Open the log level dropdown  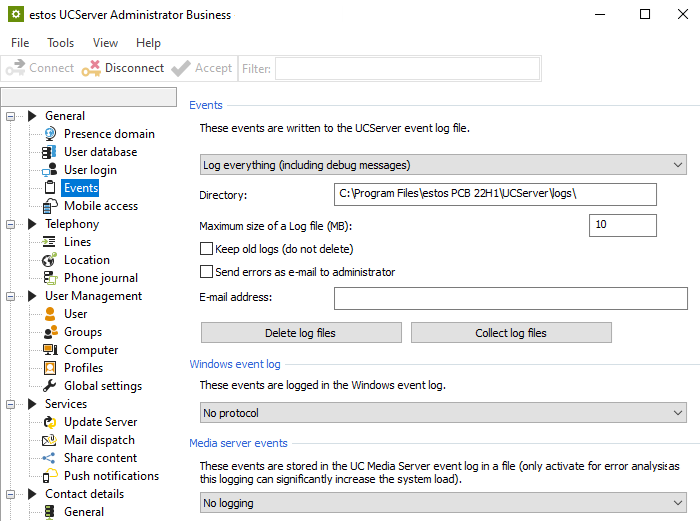coord(442,165)
